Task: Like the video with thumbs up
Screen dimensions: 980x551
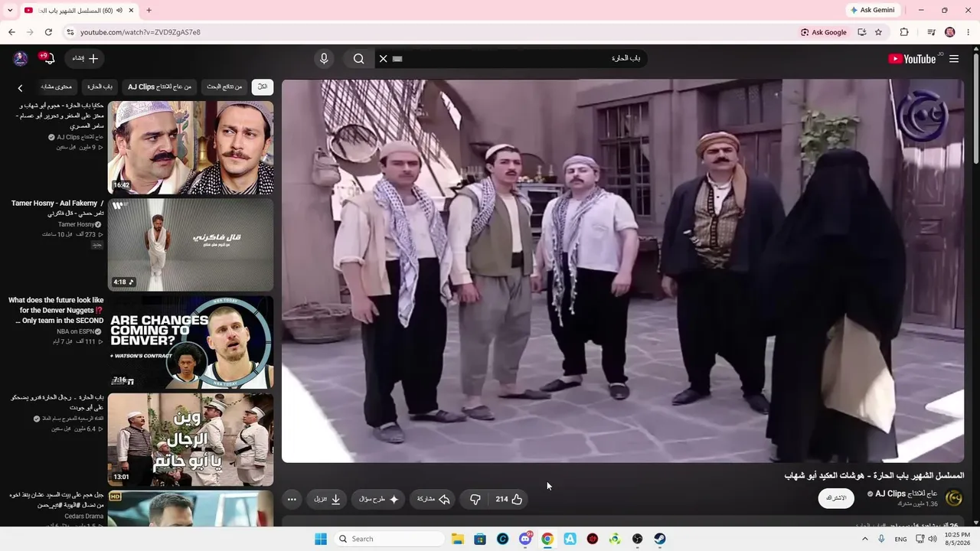Action: click(x=509, y=499)
